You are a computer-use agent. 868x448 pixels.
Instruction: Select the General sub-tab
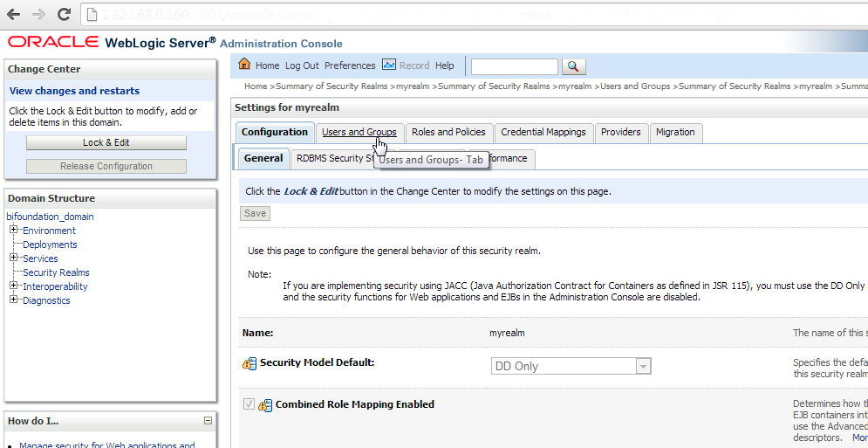tap(263, 158)
